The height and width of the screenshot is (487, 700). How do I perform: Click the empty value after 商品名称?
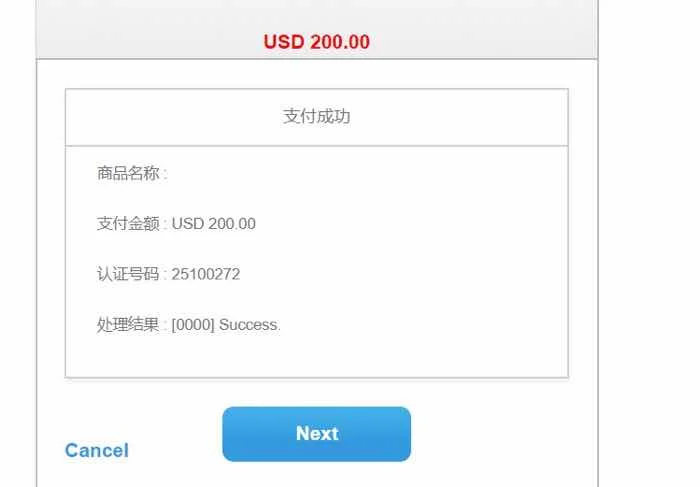pos(357,173)
